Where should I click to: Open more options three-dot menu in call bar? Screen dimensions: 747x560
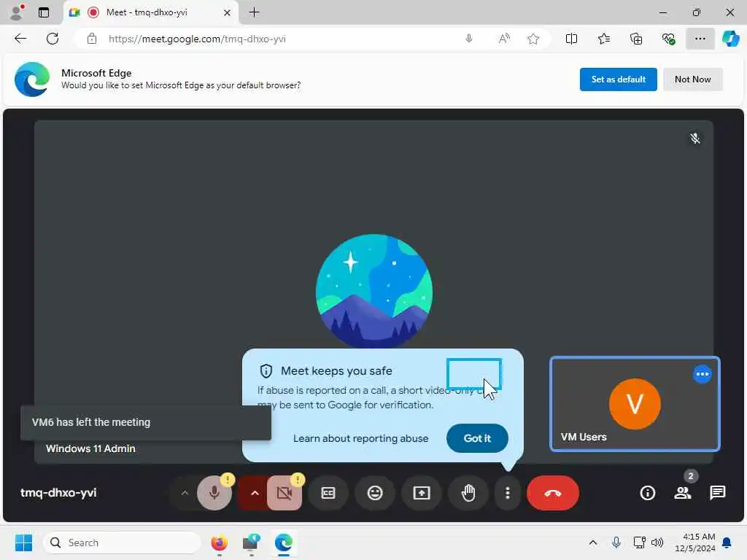508,493
